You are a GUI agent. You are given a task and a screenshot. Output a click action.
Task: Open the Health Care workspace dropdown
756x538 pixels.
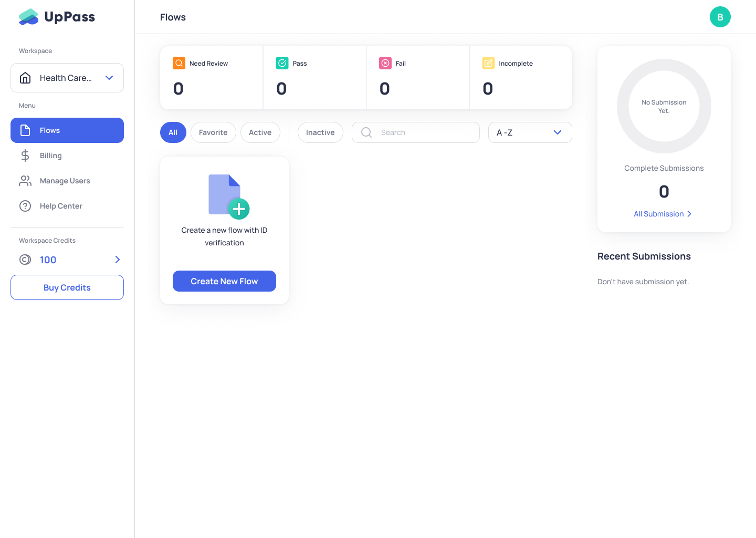(x=67, y=78)
